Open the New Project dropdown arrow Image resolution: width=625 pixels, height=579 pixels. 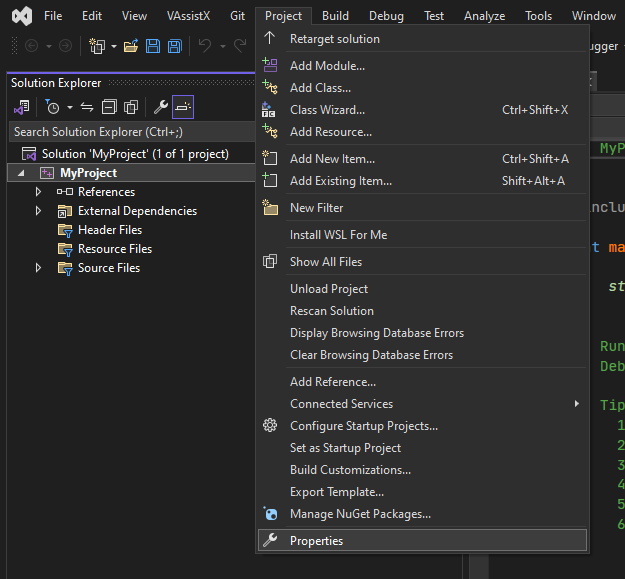pos(114,46)
